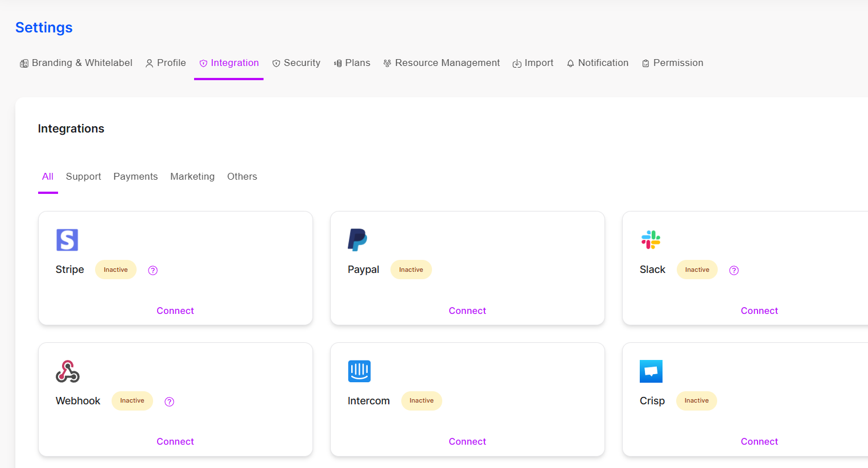Go to the Import tab
This screenshot has height=468, width=868.
pyautogui.click(x=533, y=63)
